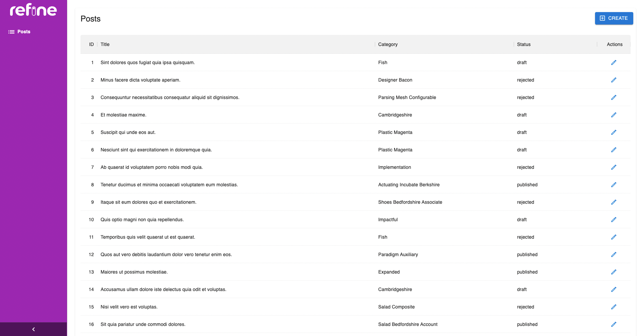The image size is (644, 336).
Task: Click the list icon beside Posts in sidebar
Action: (x=11, y=32)
